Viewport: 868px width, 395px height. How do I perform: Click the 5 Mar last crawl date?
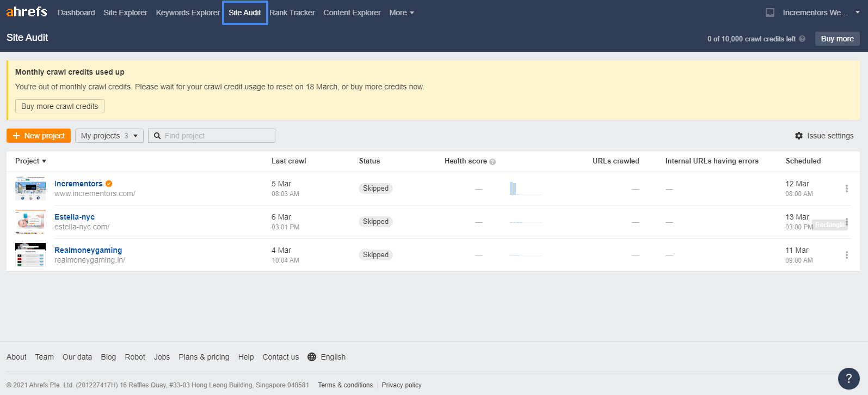(281, 184)
